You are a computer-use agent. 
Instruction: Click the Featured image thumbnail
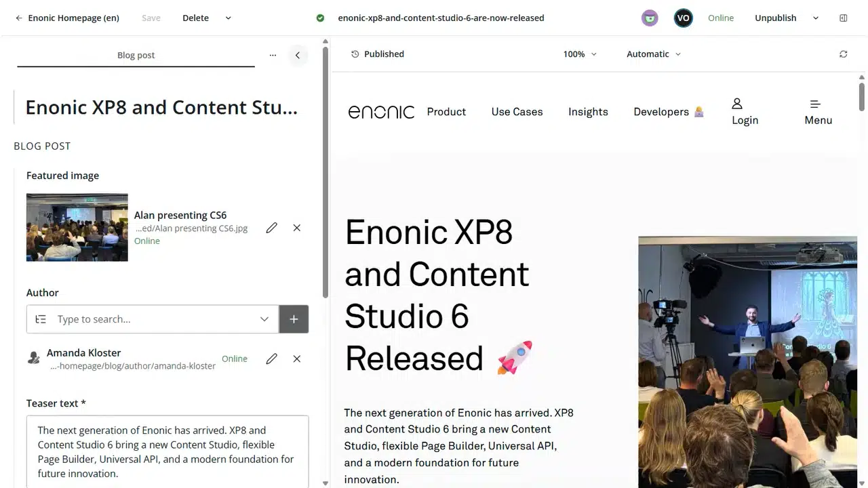(x=77, y=228)
